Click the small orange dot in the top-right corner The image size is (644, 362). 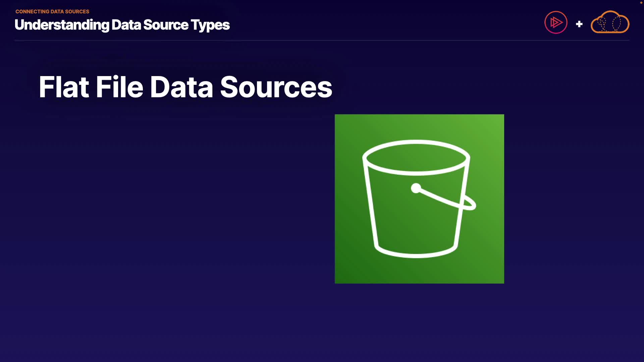point(641,3)
